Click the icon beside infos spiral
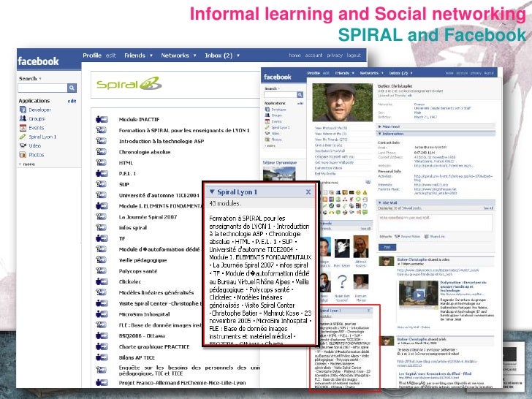The width and height of the screenshot is (532, 399). click(102, 227)
